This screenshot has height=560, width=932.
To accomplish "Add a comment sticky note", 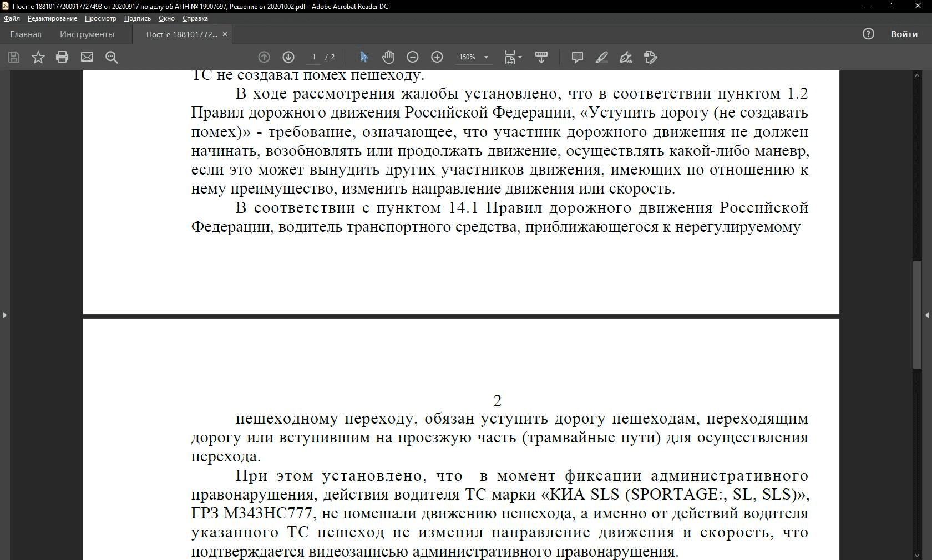I will 577,57.
